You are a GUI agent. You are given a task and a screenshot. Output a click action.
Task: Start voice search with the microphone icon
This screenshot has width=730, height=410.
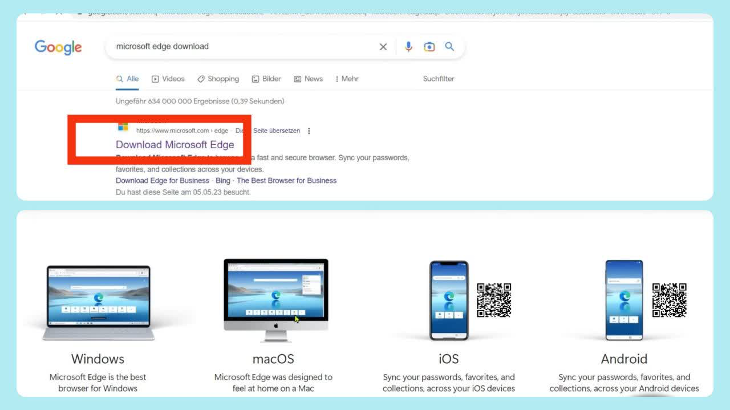408,47
